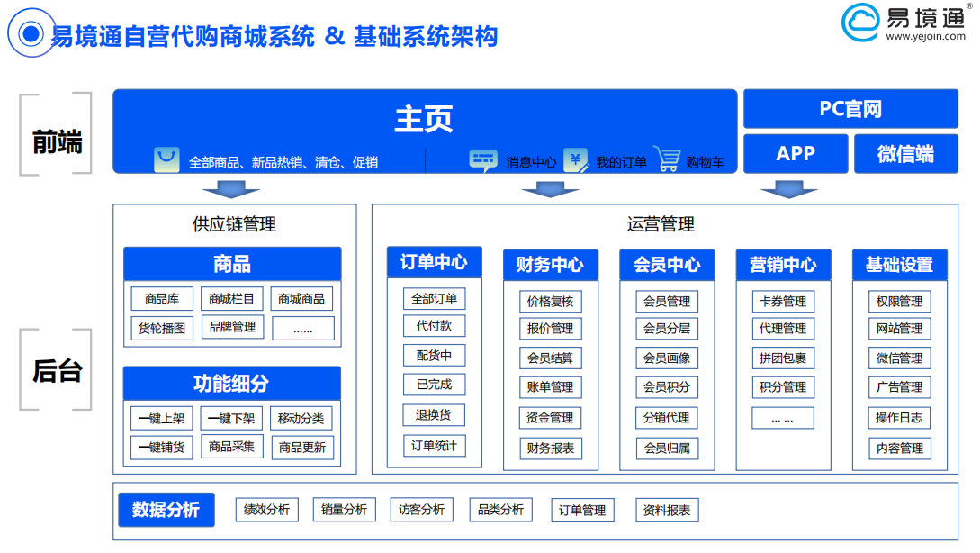Screen dimensions: 980x553
Task: Click 一键上架 box
Action: (x=162, y=419)
